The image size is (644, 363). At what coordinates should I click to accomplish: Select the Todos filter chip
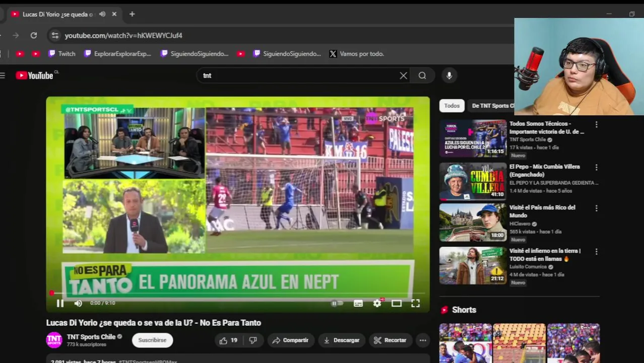click(x=452, y=105)
